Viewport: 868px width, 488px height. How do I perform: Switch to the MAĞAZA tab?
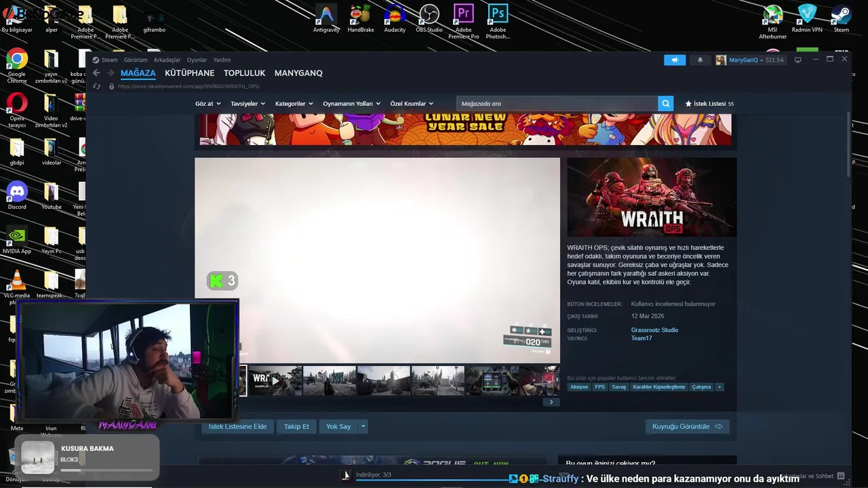(x=138, y=73)
